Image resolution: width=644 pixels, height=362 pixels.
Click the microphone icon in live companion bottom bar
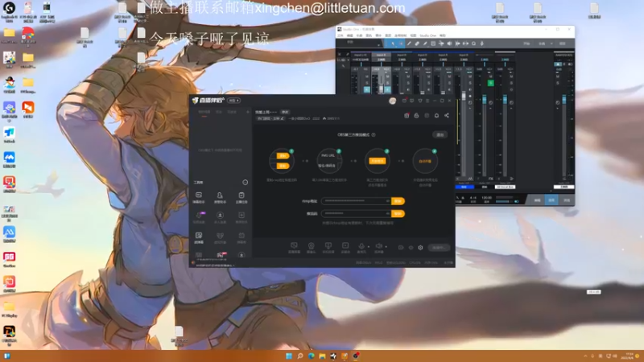point(361,246)
